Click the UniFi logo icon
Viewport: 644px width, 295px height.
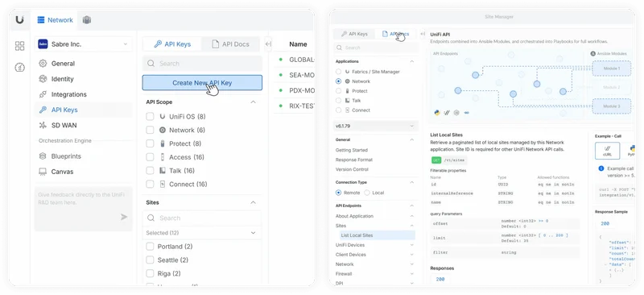(x=19, y=20)
